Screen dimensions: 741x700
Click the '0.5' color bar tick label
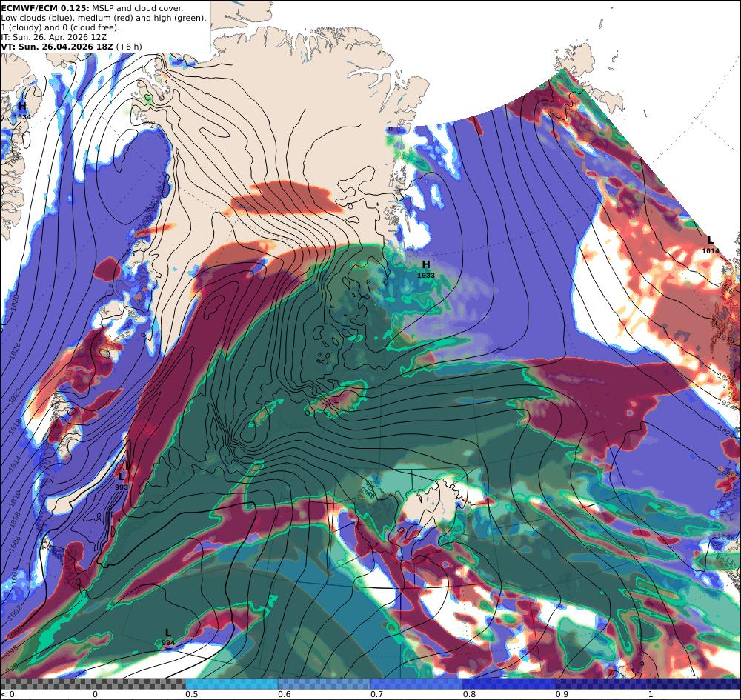point(191,694)
